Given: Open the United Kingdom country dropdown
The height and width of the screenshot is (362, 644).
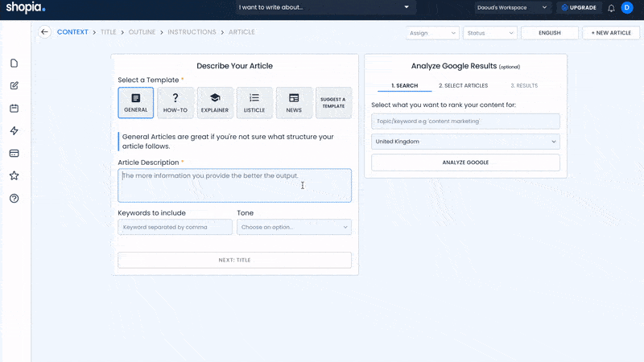Looking at the screenshot, I should 465,142.
